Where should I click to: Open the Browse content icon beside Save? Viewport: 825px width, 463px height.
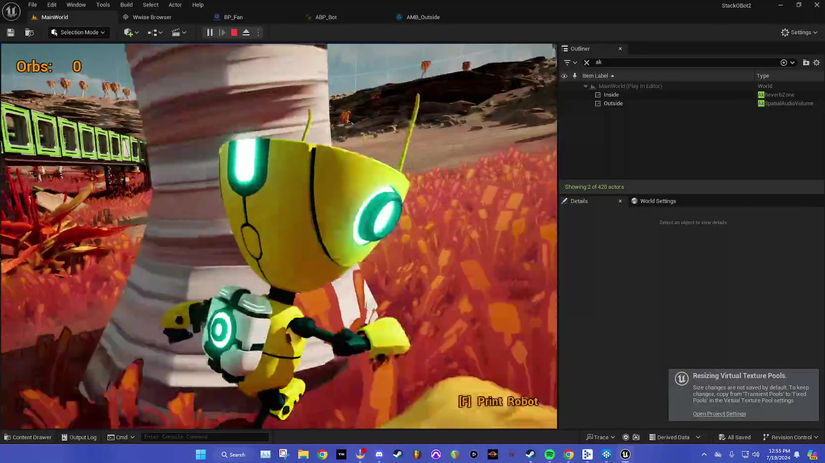coord(29,33)
